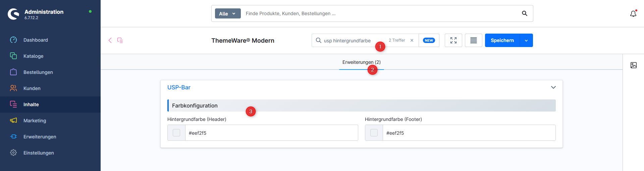Switch to Erweiterungen (2) tab
This screenshot has width=644, height=171.
point(362,62)
